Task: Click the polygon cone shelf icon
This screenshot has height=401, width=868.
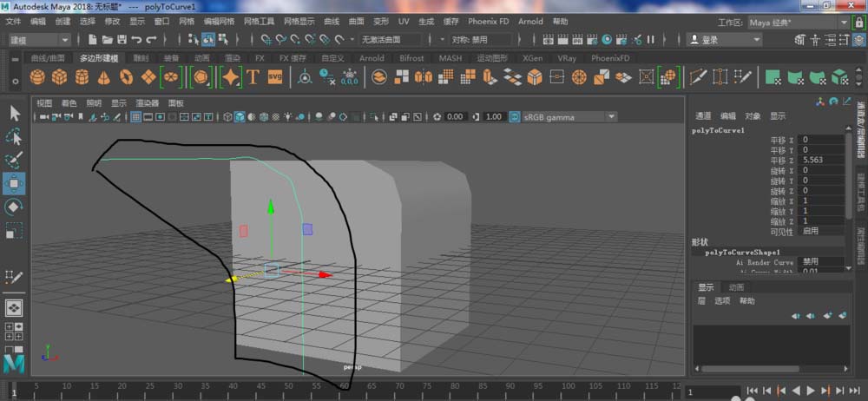Action: pyautogui.click(x=103, y=77)
